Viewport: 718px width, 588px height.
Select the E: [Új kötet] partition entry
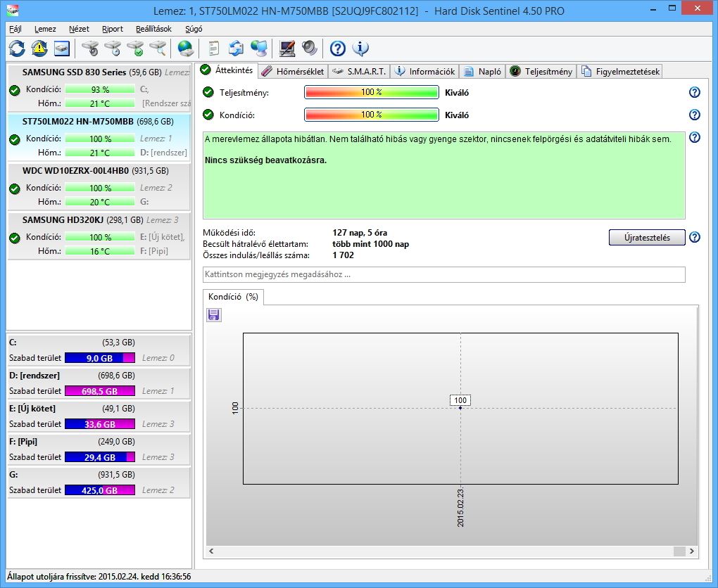point(99,416)
